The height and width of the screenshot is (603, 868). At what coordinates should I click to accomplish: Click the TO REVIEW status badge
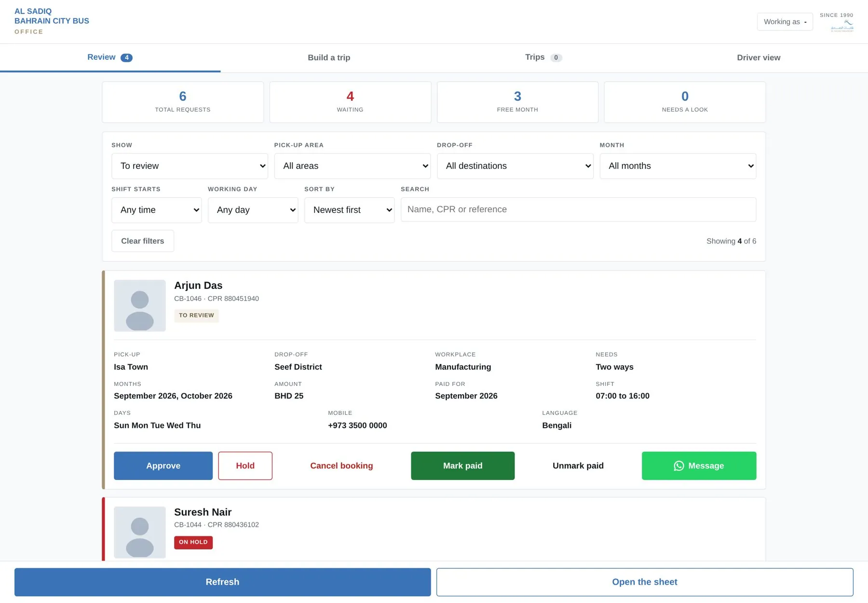(x=196, y=315)
